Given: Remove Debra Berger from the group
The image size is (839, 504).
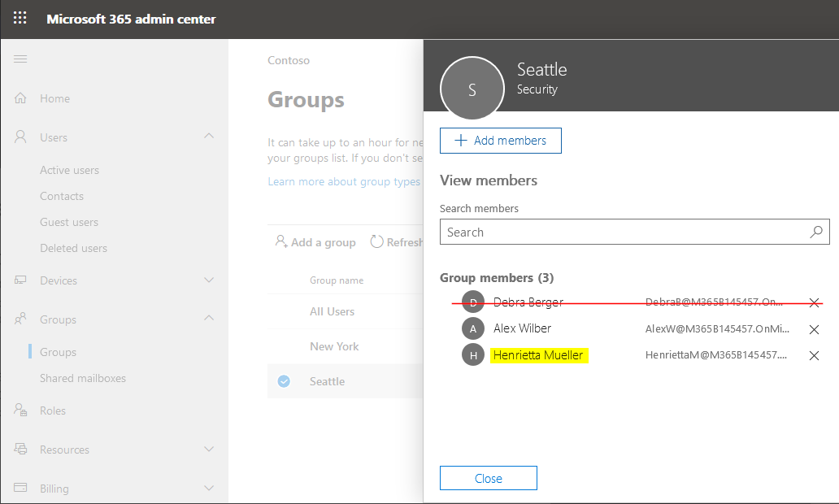Looking at the screenshot, I should [x=814, y=302].
